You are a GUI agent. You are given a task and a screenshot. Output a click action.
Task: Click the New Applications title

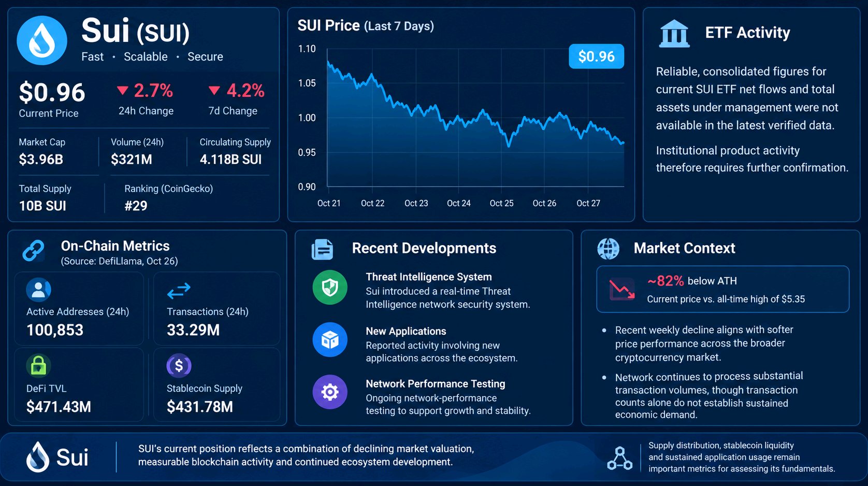[x=406, y=331]
